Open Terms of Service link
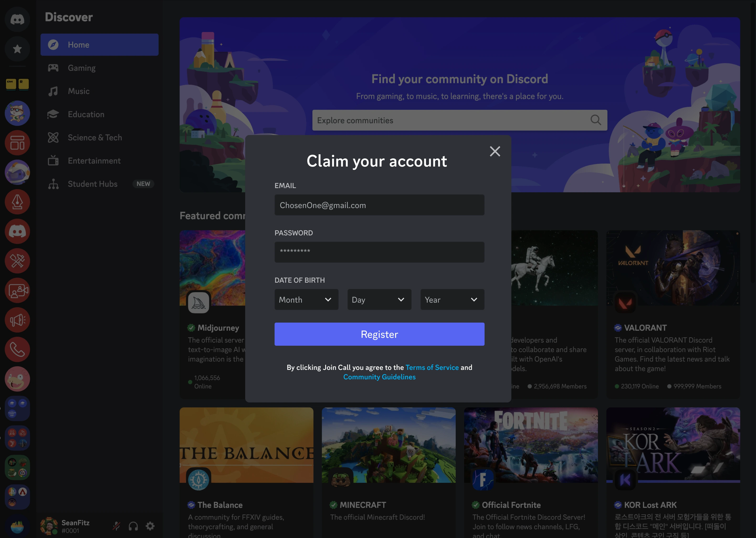This screenshot has height=538, width=756. 432,368
